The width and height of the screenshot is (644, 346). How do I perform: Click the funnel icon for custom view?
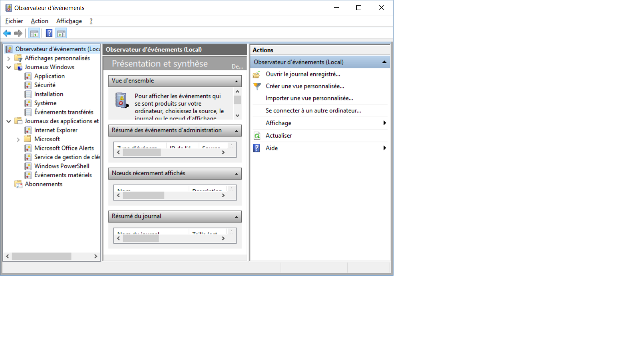tap(257, 86)
